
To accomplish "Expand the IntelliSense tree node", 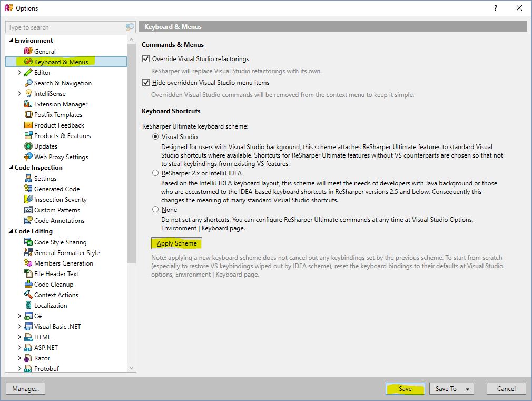I will (19, 93).
